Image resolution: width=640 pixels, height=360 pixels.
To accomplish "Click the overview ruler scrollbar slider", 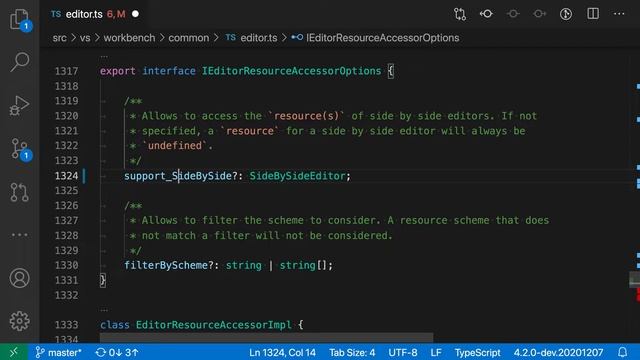I will coord(634,280).
